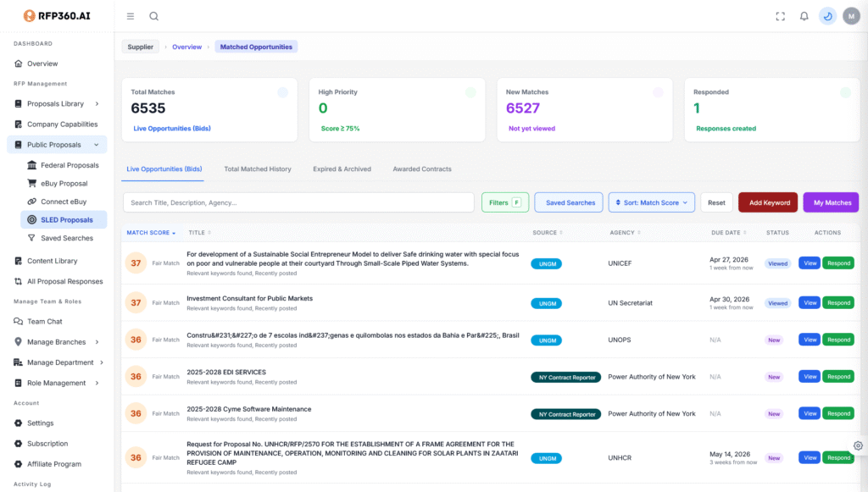868x492 pixels.
Task: Click the purple My Matches button
Action: (831, 203)
